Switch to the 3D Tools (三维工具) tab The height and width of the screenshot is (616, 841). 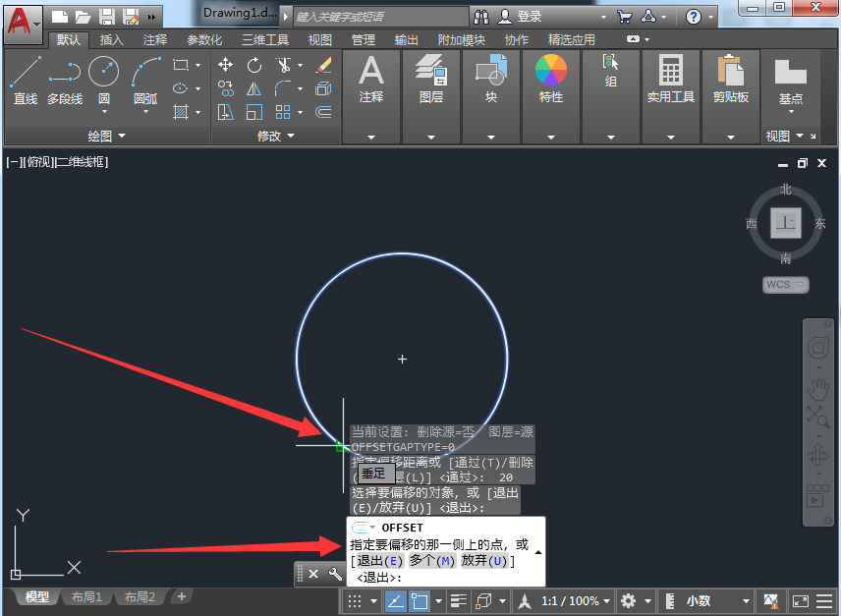click(265, 39)
